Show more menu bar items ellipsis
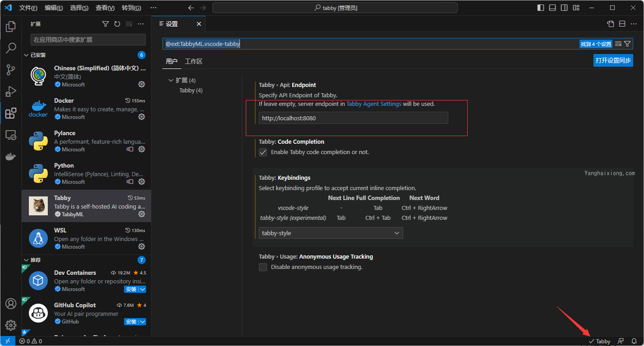This screenshot has height=346, width=644. (x=153, y=8)
